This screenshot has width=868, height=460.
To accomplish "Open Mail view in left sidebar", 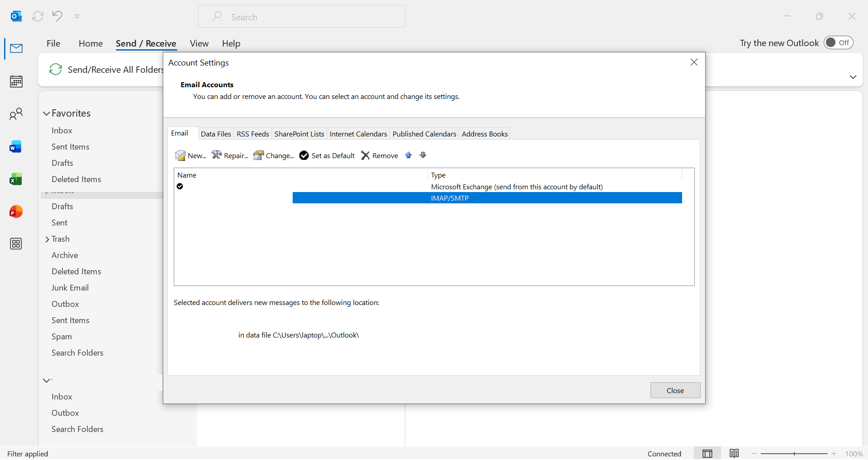I will [x=16, y=48].
